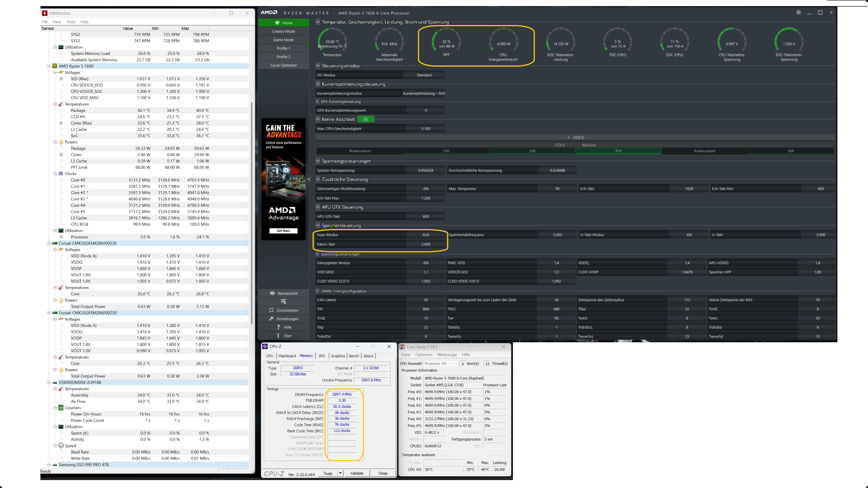This screenshot has width=868, height=488.
Task: Open the File menu in HWMonitor
Action: (45, 22)
